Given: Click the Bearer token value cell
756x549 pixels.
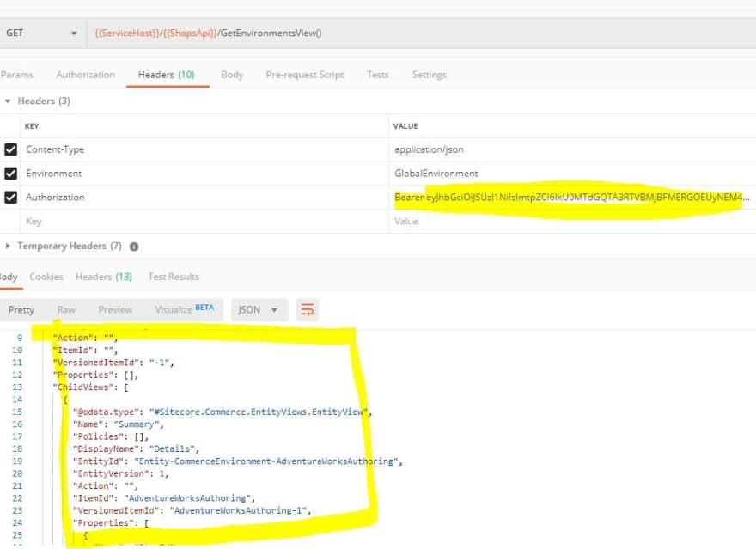Looking at the screenshot, I should point(572,197).
